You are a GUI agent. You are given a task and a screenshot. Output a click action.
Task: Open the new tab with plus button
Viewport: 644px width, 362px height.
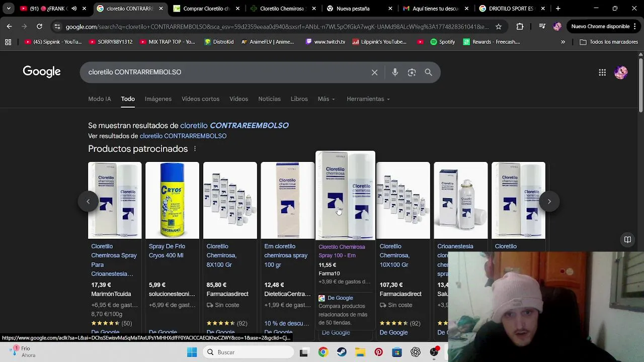click(x=557, y=9)
